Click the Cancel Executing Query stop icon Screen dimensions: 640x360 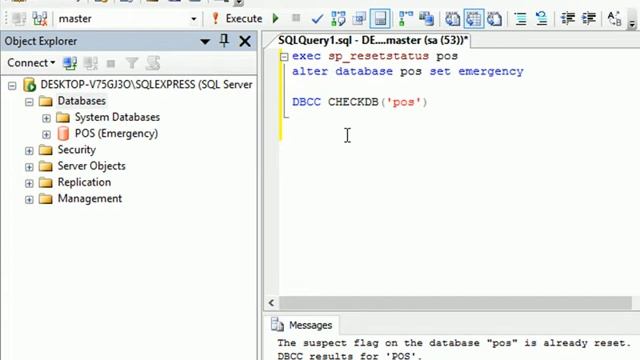pyautogui.click(x=296, y=18)
